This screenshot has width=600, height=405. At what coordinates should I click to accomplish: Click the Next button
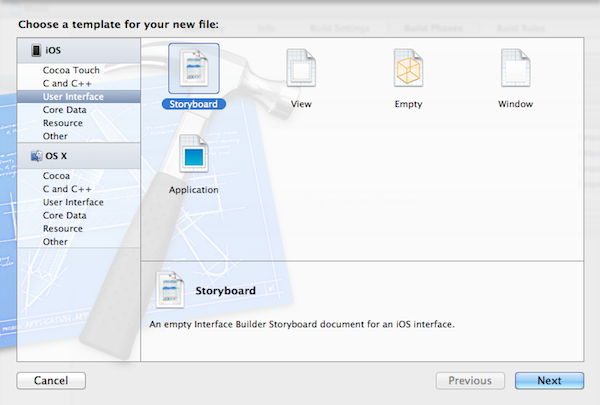click(x=549, y=381)
